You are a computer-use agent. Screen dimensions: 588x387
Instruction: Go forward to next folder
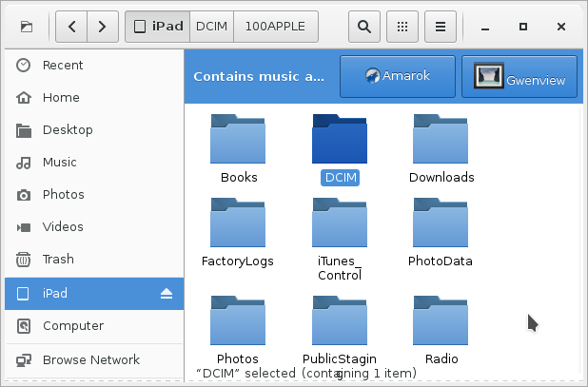point(102,27)
